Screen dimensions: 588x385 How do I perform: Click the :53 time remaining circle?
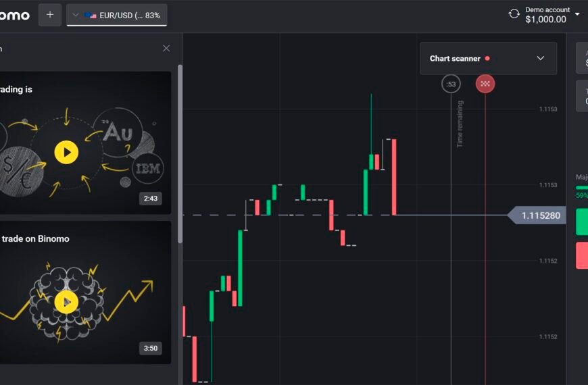click(x=451, y=84)
